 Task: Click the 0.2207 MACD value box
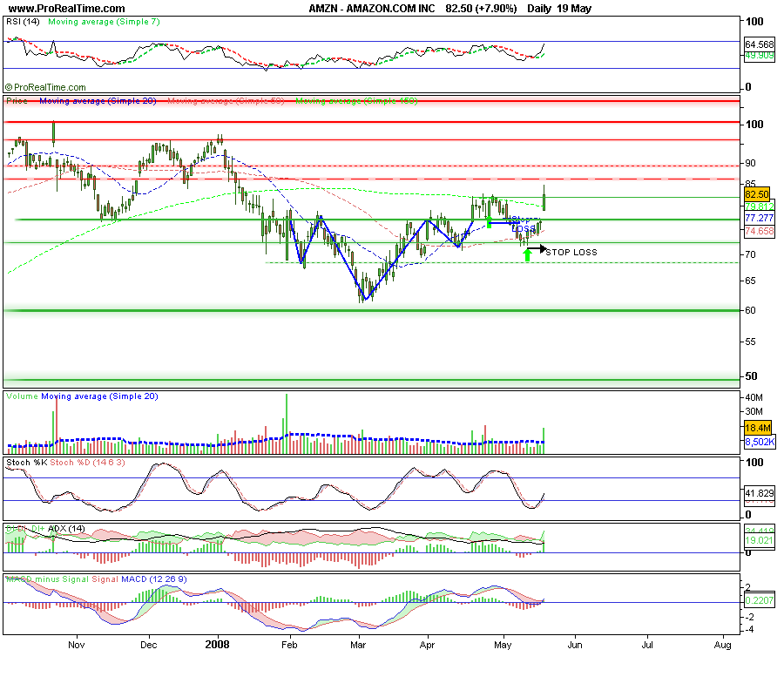(x=759, y=600)
